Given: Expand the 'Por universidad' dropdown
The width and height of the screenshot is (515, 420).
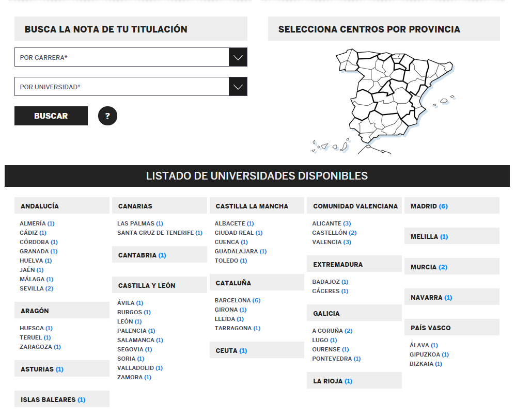Looking at the screenshot, I should (x=131, y=87).
